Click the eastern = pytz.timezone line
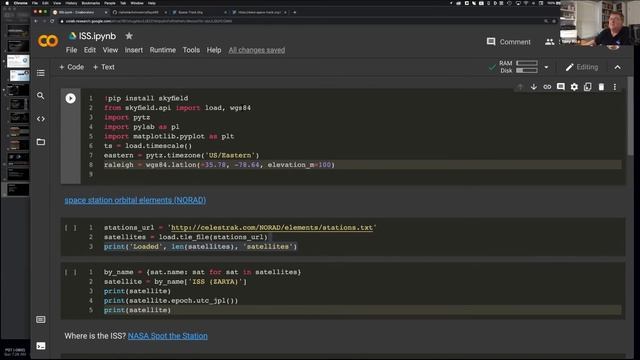Screen dimensions: 640x360 [x=182, y=156]
